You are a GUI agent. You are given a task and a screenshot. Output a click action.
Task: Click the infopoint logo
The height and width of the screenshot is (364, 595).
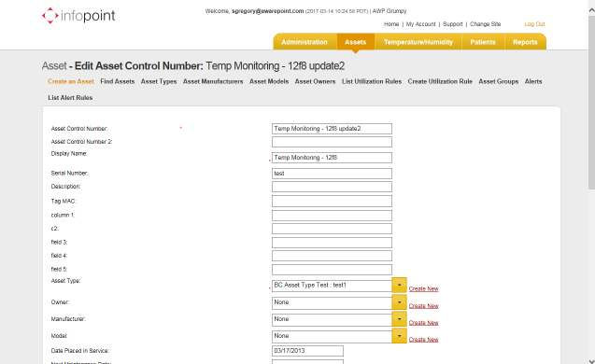coord(78,16)
